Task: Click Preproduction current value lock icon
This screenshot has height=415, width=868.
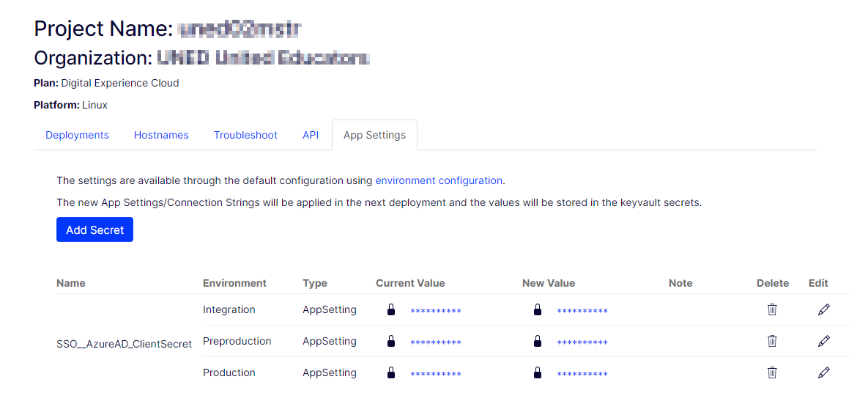Action: coord(391,341)
